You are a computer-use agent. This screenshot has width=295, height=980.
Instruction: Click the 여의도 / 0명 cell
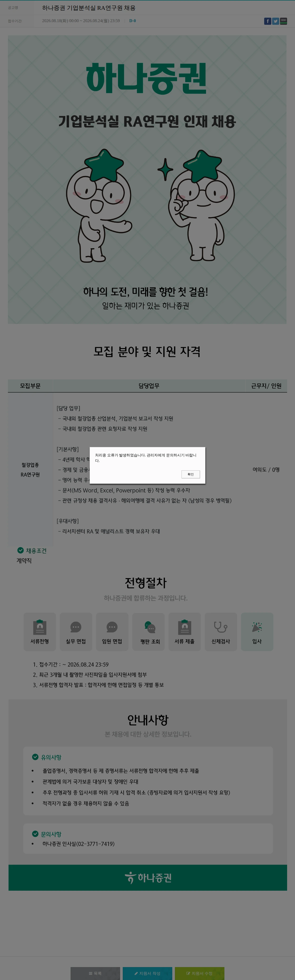click(x=266, y=470)
